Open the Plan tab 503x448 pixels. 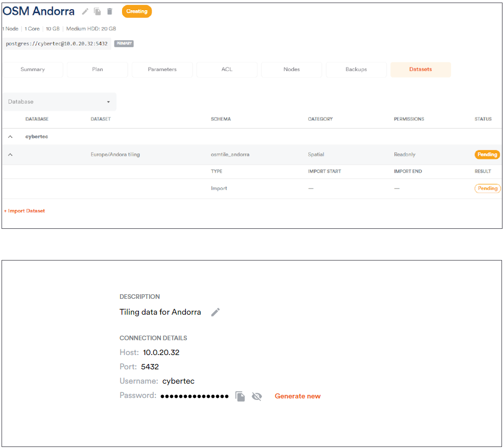click(x=98, y=69)
